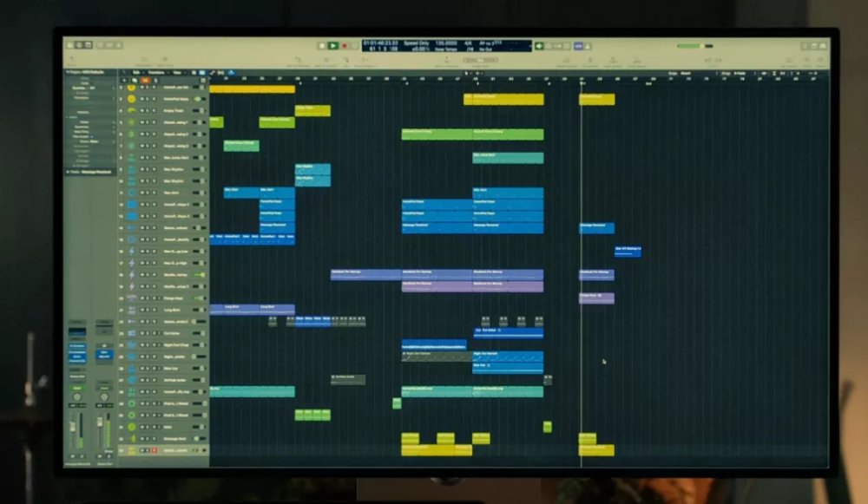Toggle red record-enable on the last track
This screenshot has width=868, height=504.
pyautogui.click(x=154, y=450)
